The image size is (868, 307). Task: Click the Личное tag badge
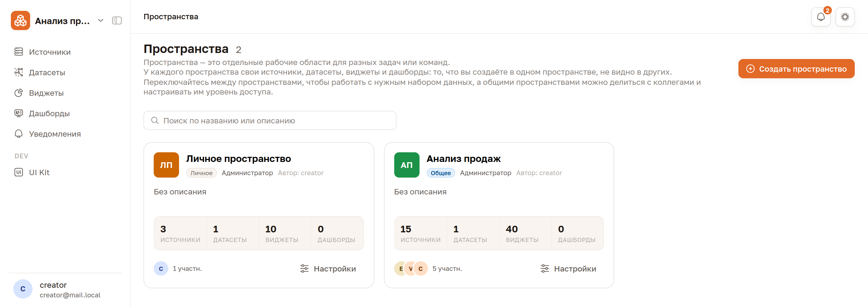(202, 173)
